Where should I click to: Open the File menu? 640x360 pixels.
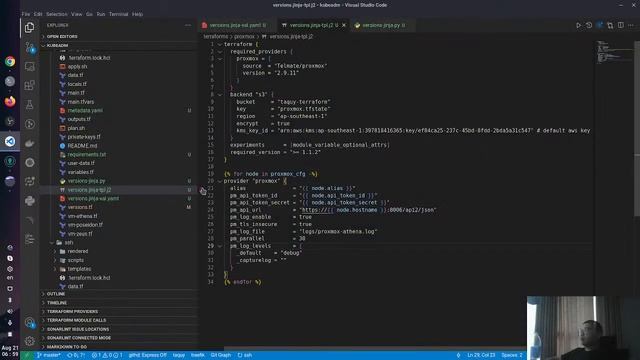click(x=26, y=14)
